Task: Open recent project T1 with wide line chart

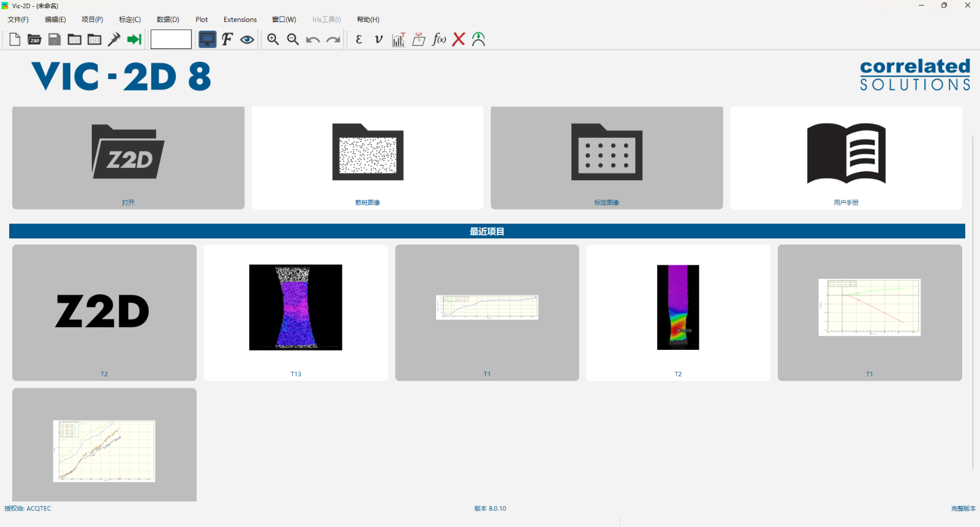Action: click(x=487, y=313)
